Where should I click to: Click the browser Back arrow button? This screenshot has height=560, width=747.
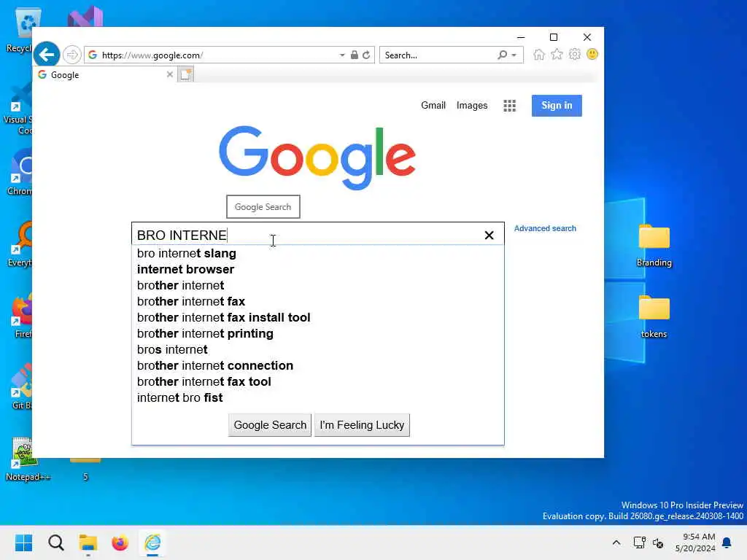pos(46,55)
